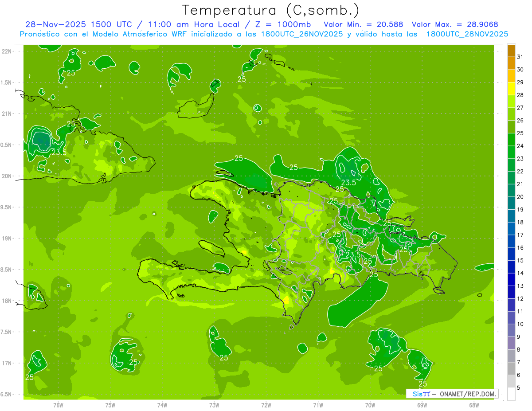Click the '72W' longitude axis label
This screenshot has height=411, width=532.
click(266, 405)
